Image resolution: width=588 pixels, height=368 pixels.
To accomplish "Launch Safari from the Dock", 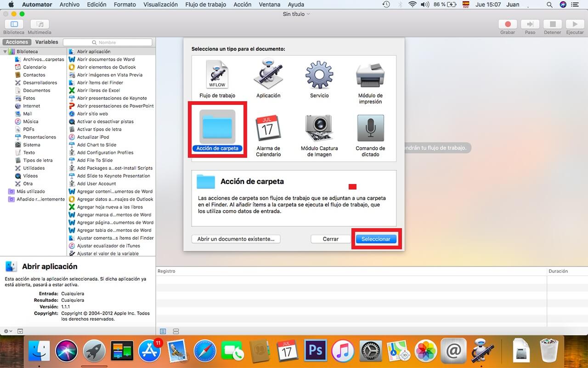I will (204, 352).
